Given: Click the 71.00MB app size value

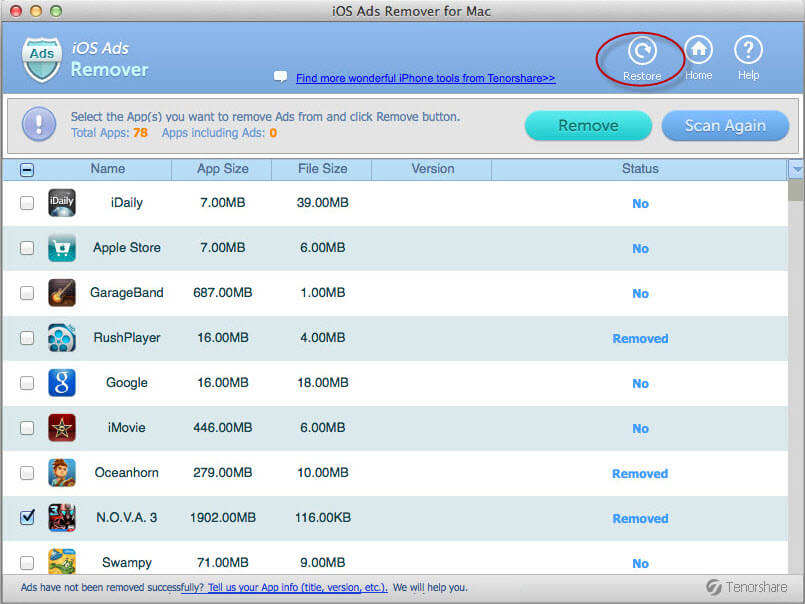Looking at the screenshot, I should [223, 562].
